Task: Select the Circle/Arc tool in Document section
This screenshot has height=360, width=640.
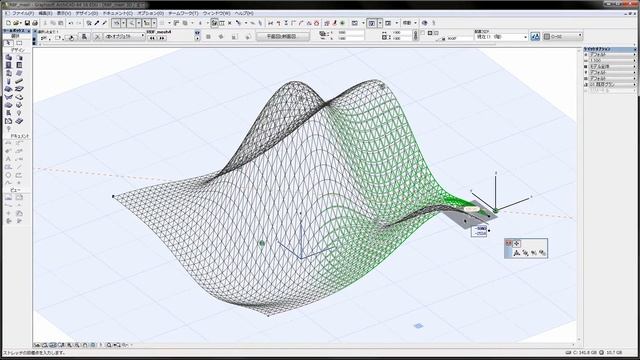Action: tap(9, 175)
